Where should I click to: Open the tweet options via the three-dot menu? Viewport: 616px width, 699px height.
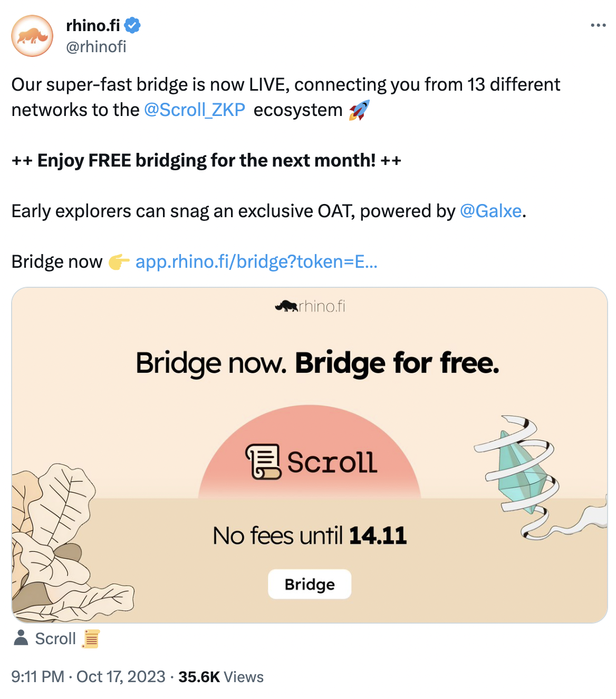tap(598, 24)
